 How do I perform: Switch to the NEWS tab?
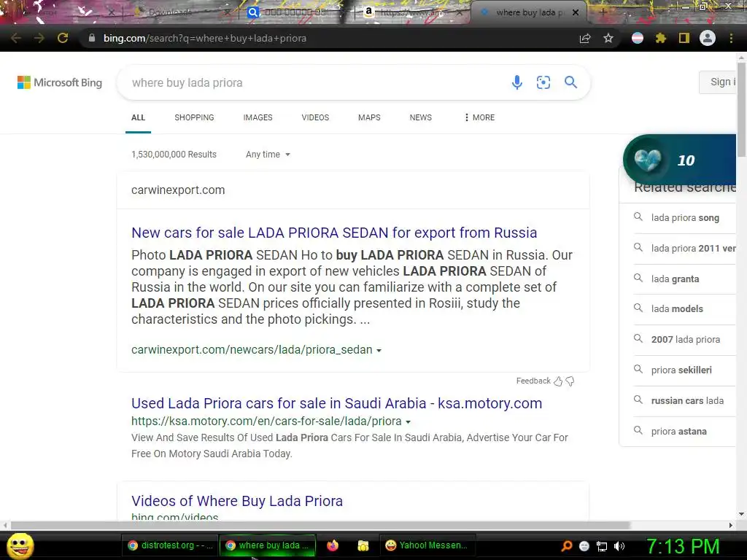[421, 117]
